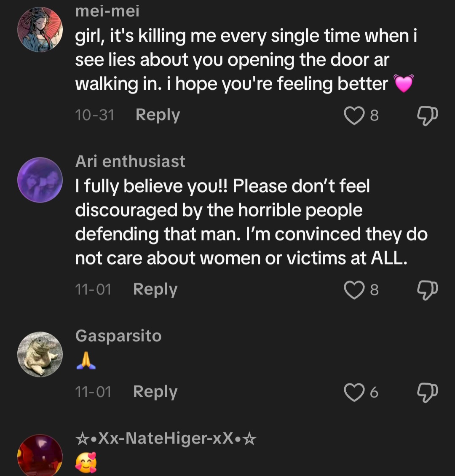
Task: Tap thumbs-down on Ari enthusiast's comment
Action: click(x=427, y=290)
